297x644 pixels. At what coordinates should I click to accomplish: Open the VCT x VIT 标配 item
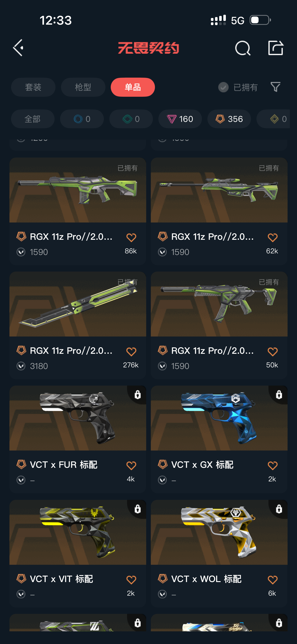pyautogui.click(x=78, y=553)
